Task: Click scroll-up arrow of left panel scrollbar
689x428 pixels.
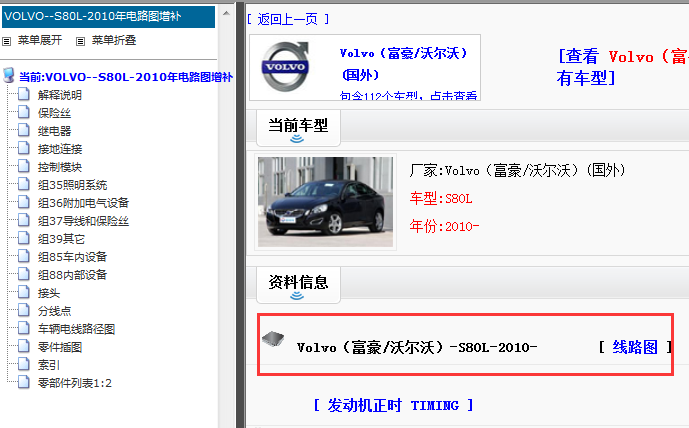Action: click(x=226, y=13)
